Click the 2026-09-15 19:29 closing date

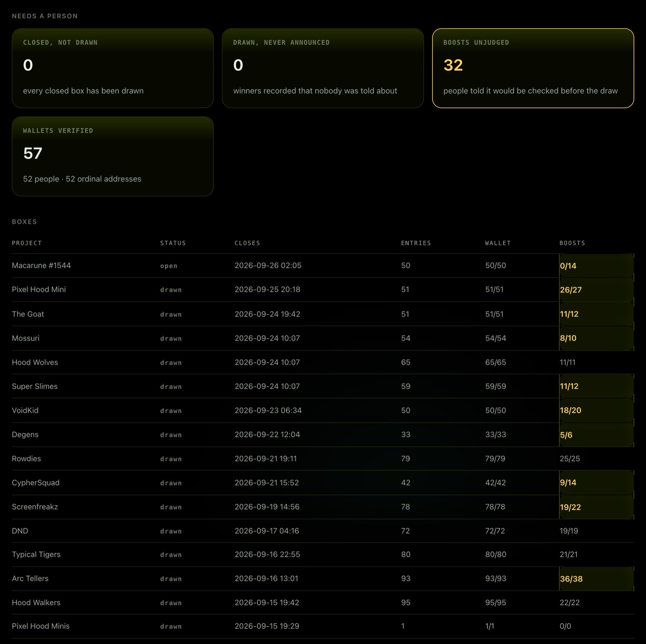tap(267, 626)
